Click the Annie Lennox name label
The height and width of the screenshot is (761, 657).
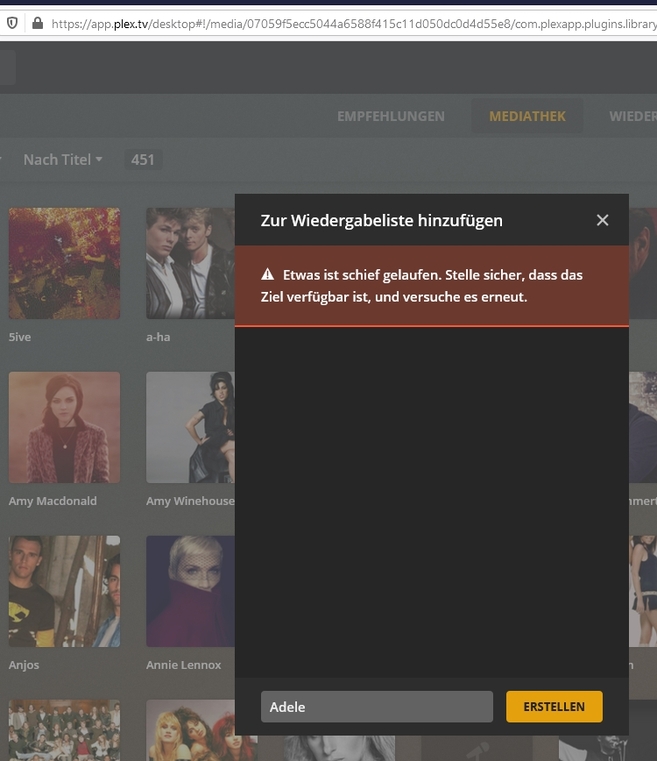(183, 665)
